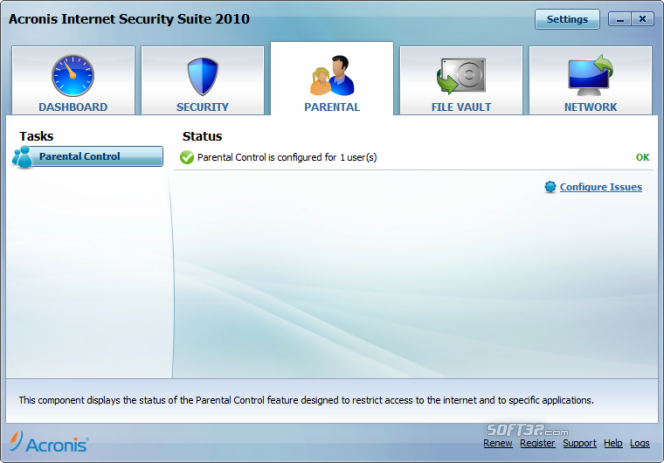Viewport: 664px width, 463px height.
Task: Click the Acronis logo
Action: [x=49, y=442]
